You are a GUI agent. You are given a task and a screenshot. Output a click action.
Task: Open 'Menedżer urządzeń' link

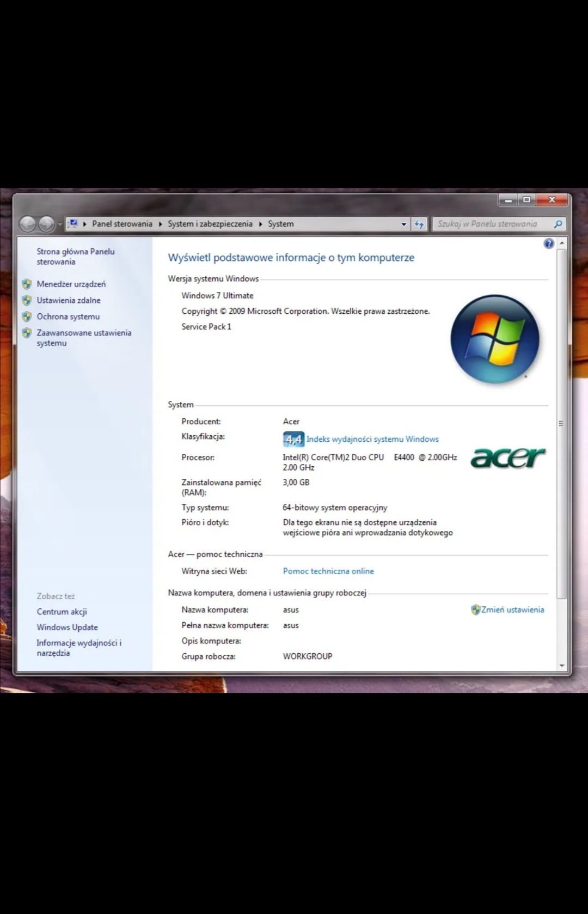pyautogui.click(x=71, y=284)
